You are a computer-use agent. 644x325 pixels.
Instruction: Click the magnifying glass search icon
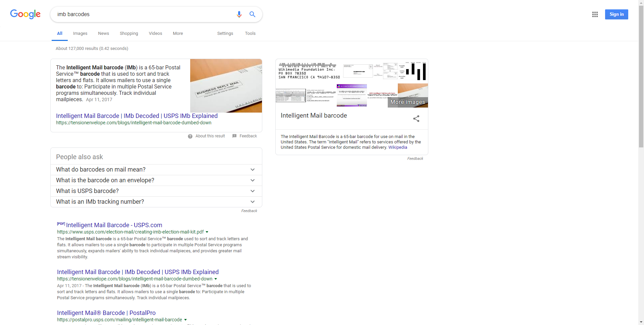click(x=252, y=14)
